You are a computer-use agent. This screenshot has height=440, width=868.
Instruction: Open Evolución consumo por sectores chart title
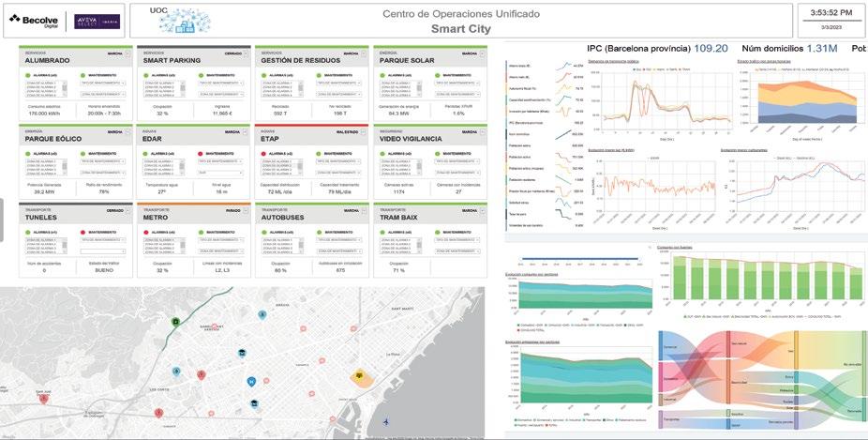point(531,274)
